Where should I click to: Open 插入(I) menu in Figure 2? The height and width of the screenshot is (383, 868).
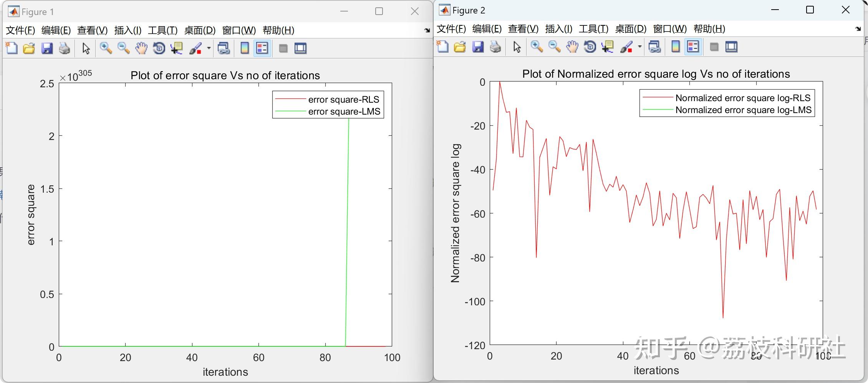coord(559,29)
